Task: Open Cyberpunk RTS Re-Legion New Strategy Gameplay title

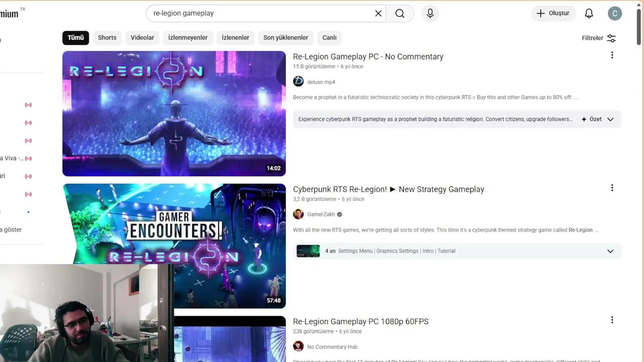Action: click(388, 190)
